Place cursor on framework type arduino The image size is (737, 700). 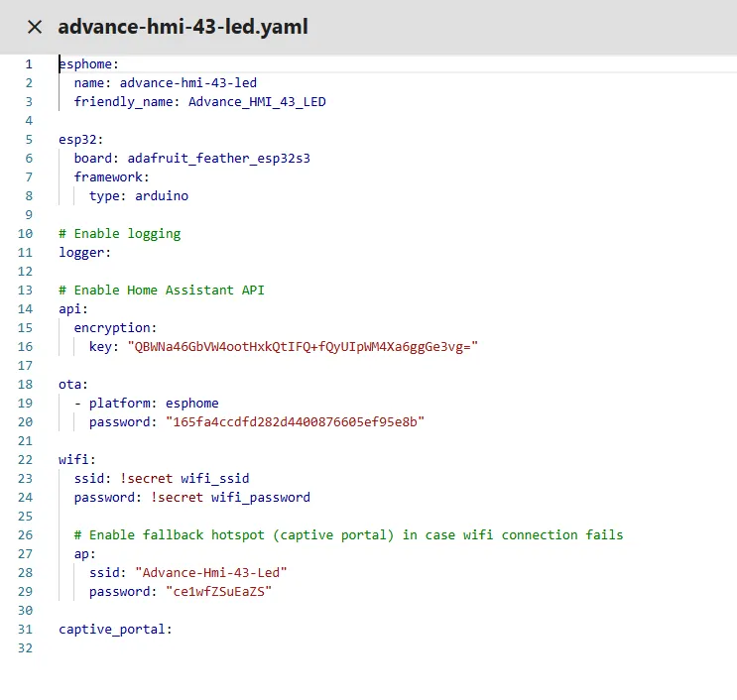pyautogui.click(x=162, y=196)
